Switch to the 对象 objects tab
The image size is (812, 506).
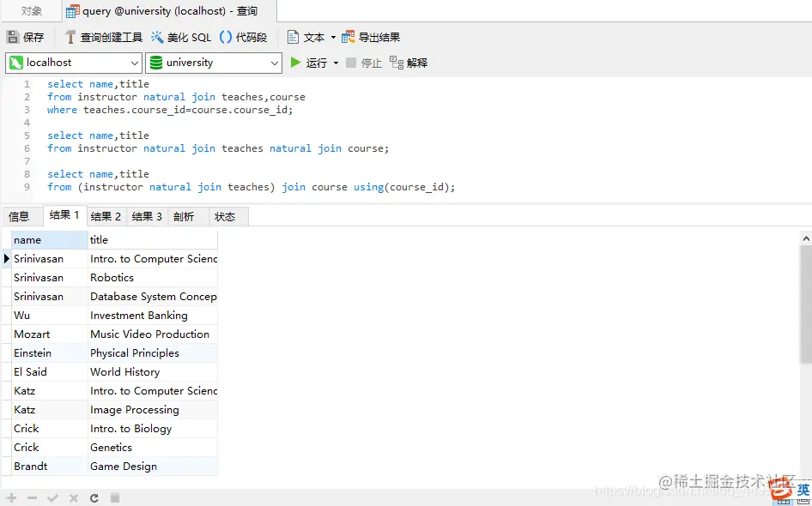(x=32, y=11)
